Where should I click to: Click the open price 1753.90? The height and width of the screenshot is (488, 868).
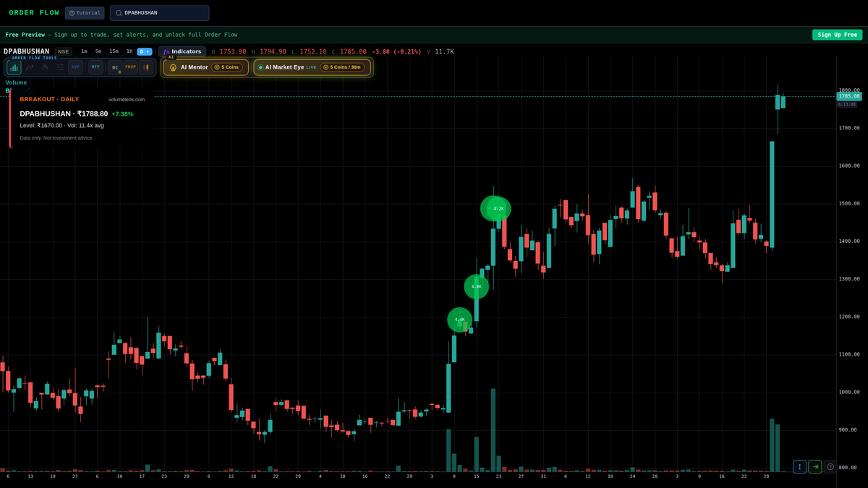(233, 52)
